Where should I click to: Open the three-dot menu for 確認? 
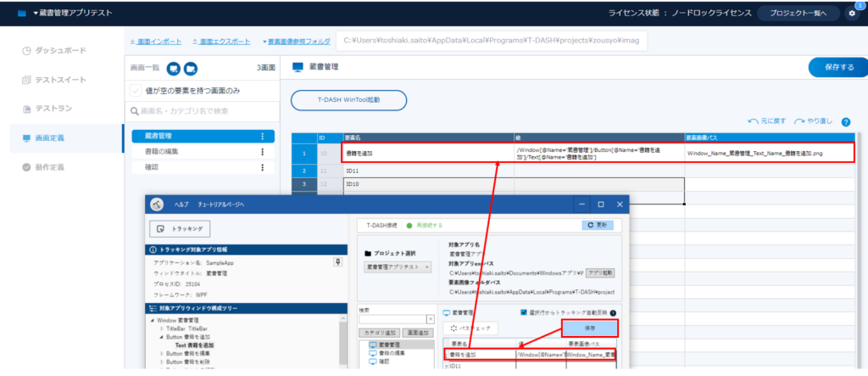click(x=262, y=167)
